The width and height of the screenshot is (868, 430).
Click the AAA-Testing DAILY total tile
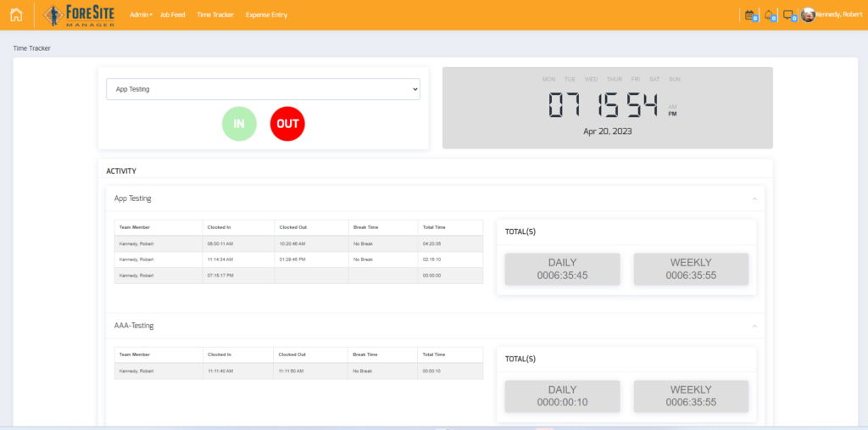click(563, 396)
